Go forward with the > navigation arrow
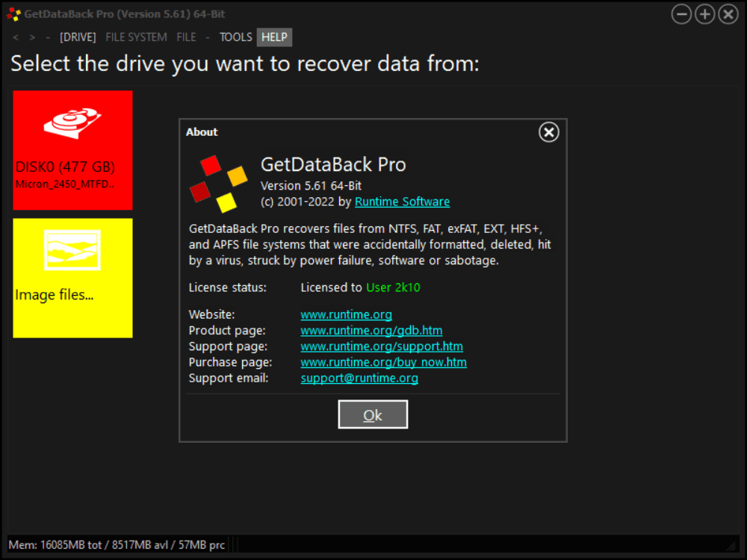The image size is (747, 560). coord(32,37)
